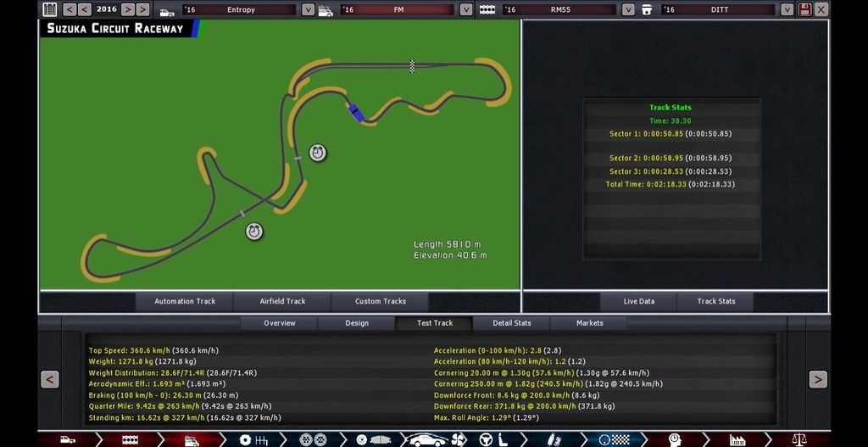Expand the FM trim dropdown
Viewport: 868px width, 447px height.
tap(465, 9)
